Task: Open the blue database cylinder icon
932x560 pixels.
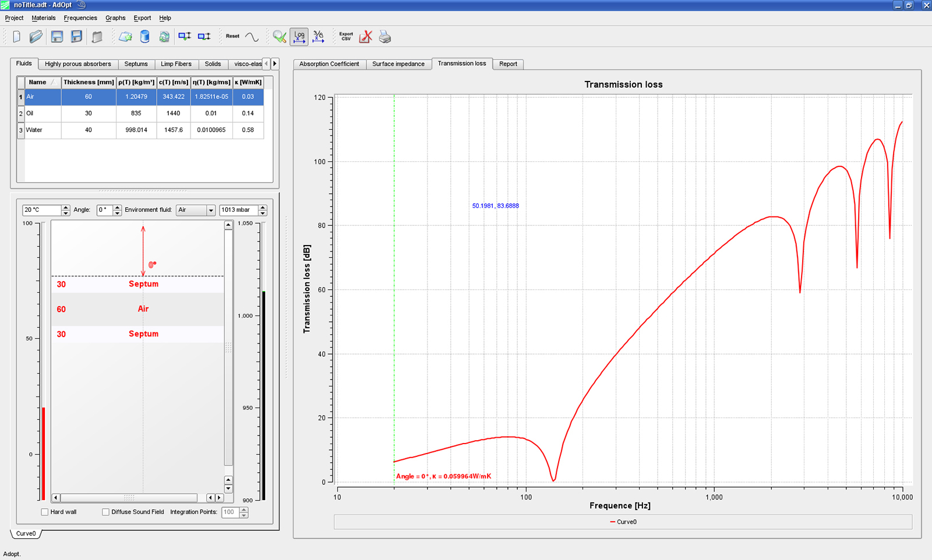Action: click(x=145, y=37)
